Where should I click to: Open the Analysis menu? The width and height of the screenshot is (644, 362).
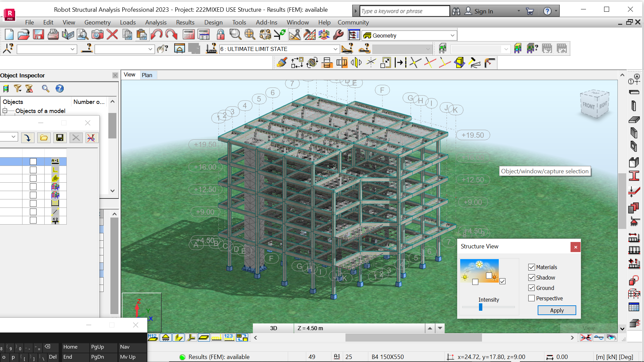156,22
